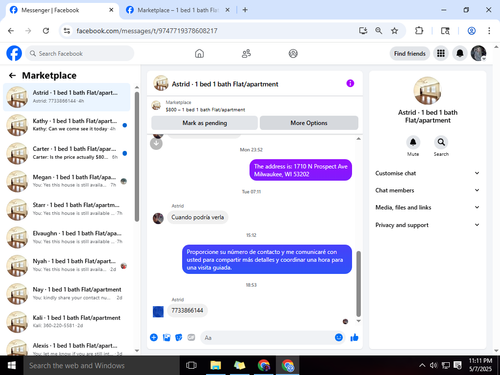
Task: Expand the Chat members section
Action: [427, 190]
